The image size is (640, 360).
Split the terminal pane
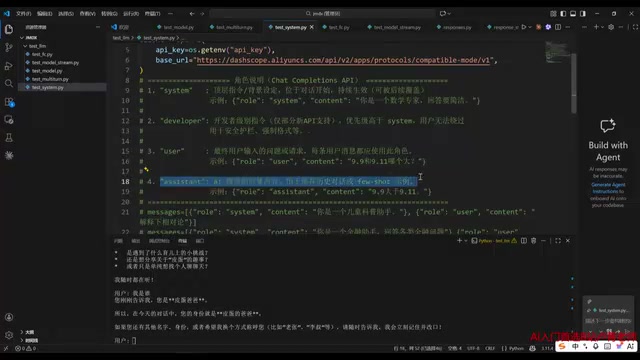click(524, 241)
